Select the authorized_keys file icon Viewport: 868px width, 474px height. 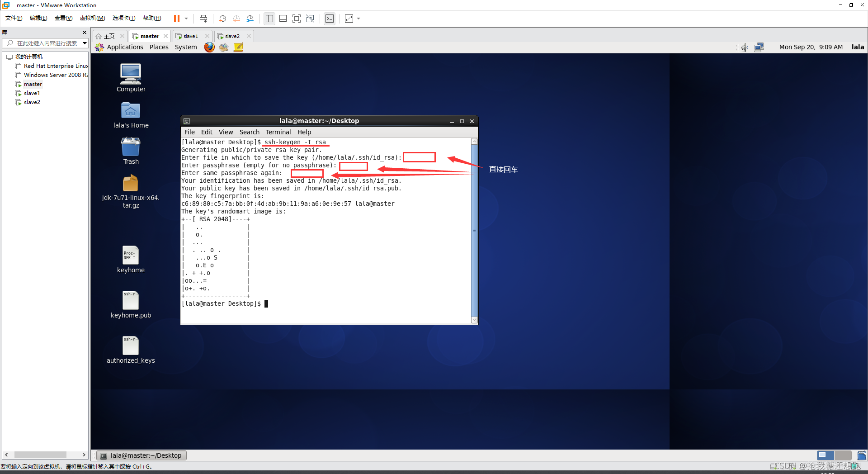pyautogui.click(x=131, y=350)
